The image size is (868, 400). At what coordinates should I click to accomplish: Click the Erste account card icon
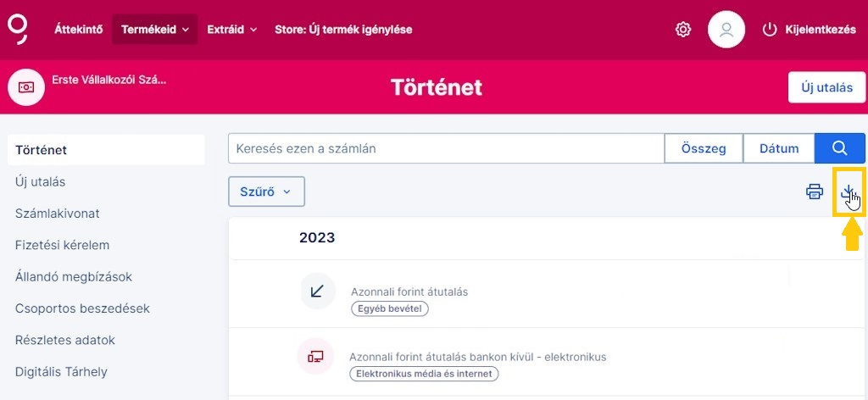[x=26, y=86]
